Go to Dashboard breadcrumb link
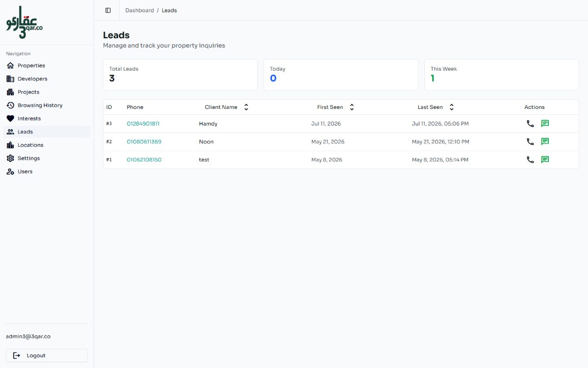The height and width of the screenshot is (368, 588). (140, 10)
